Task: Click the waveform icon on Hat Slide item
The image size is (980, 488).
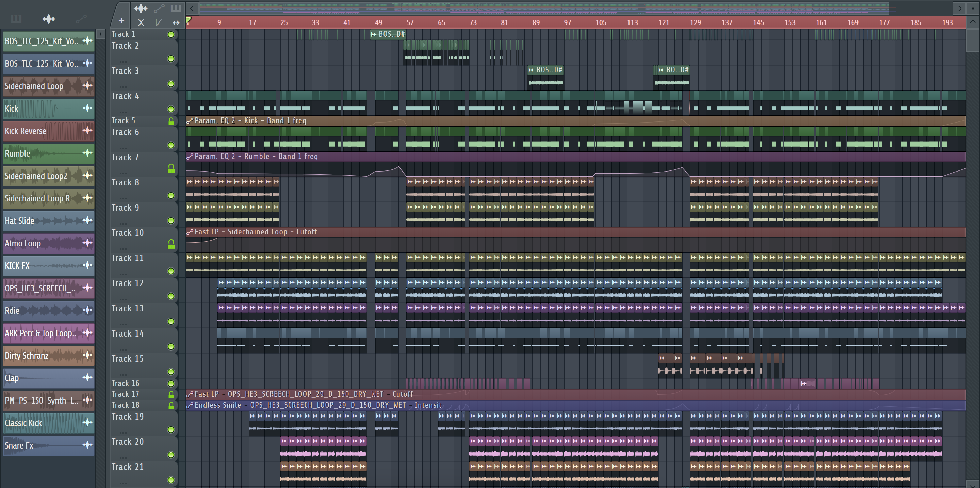Action: (87, 220)
